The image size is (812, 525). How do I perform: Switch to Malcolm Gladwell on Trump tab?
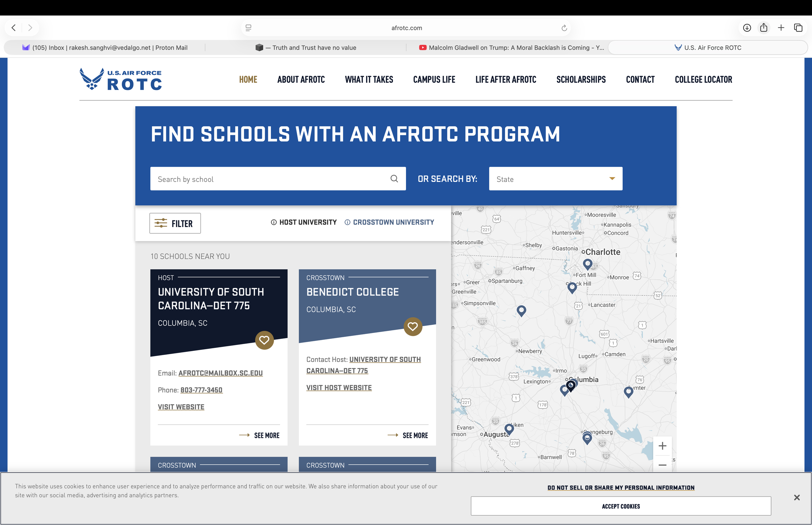point(511,48)
